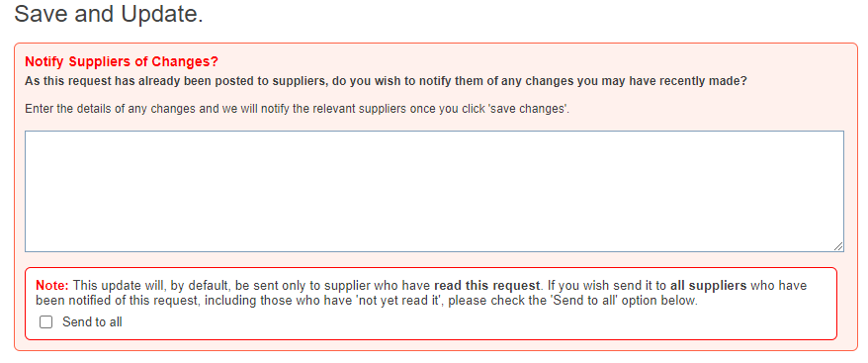Click the bold 'read this request' text
Image resolution: width=868 pixels, height=363 pixels.
tap(486, 286)
